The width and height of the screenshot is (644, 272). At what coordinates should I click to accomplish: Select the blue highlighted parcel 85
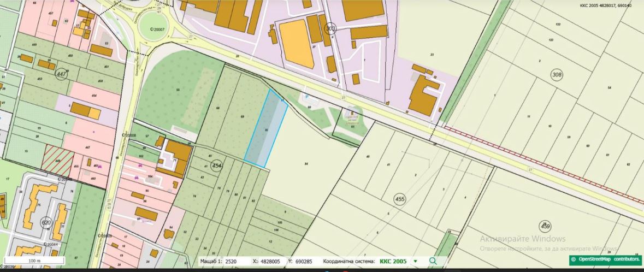click(x=266, y=129)
